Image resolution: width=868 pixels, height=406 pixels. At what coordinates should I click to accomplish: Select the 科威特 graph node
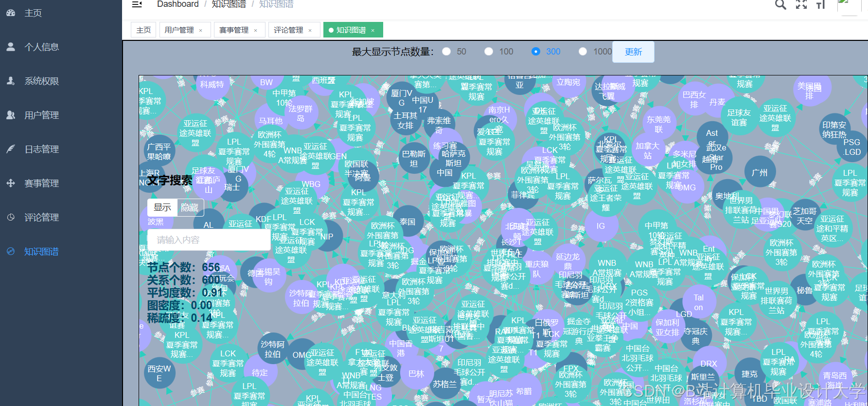click(212, 84)
